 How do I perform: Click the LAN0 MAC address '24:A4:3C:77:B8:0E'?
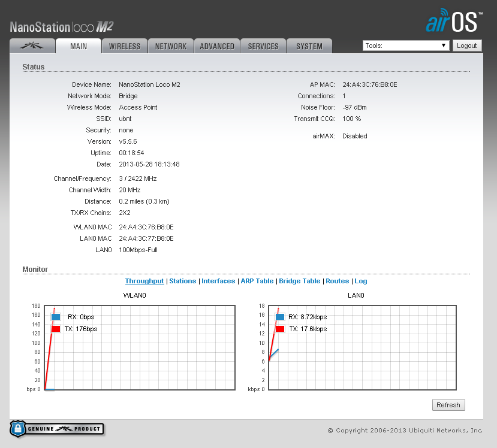[146, 238]
